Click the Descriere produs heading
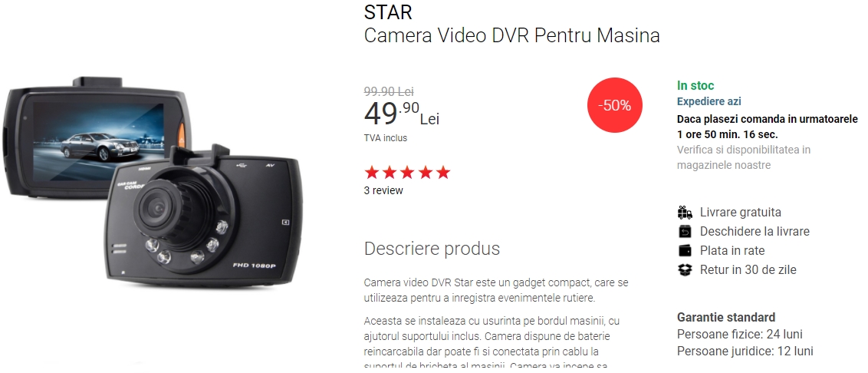Image resolution: width=868 pixels, height=373 pixels. (x=432, y=249)
